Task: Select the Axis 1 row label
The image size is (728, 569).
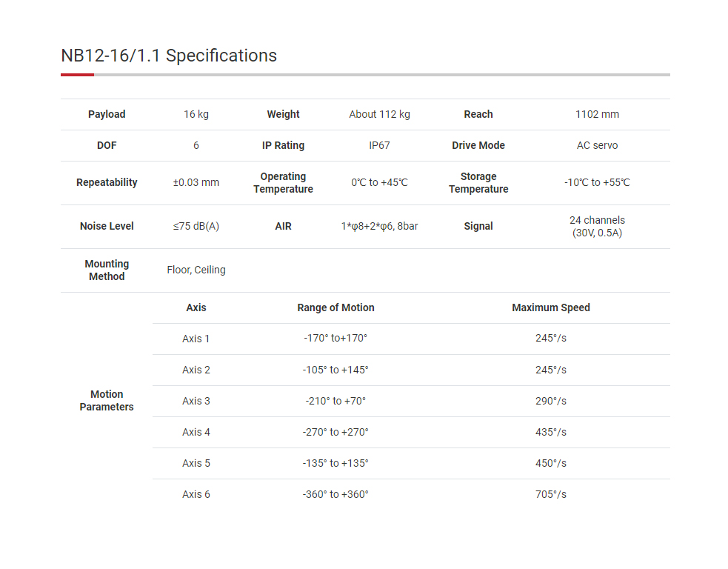Action: [x=196, y=339]
